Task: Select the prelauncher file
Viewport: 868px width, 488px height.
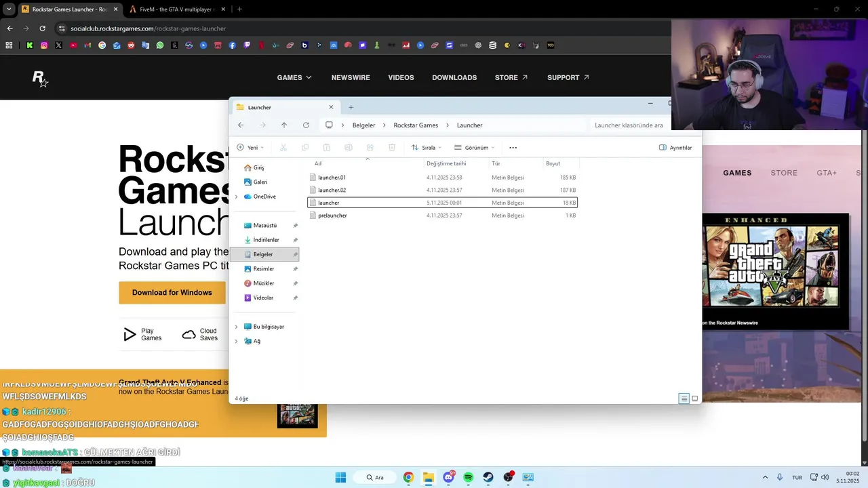Action: (443, 216)
